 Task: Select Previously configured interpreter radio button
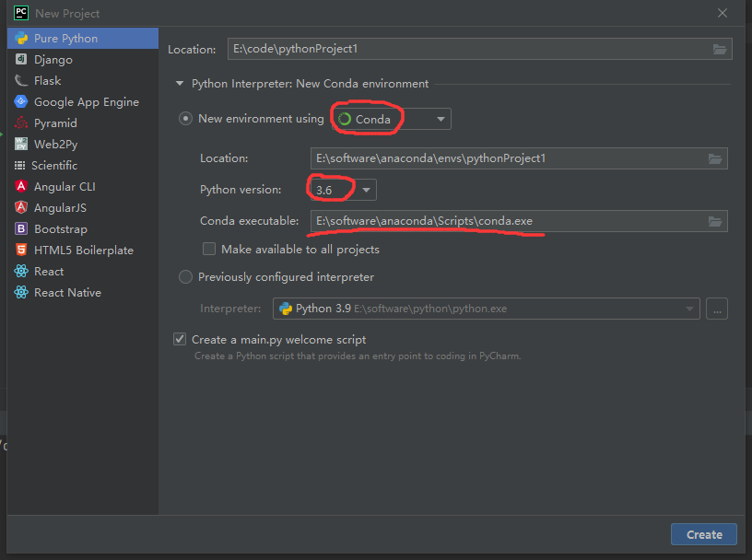[x=185, y=276]
